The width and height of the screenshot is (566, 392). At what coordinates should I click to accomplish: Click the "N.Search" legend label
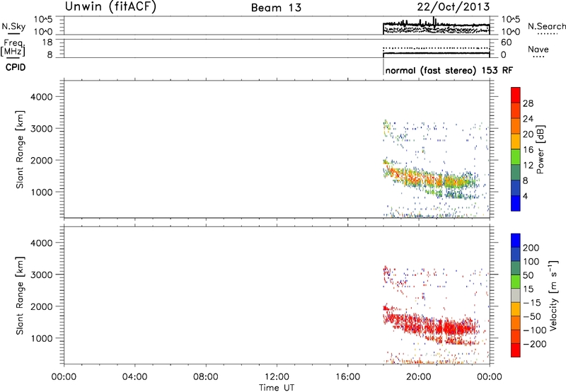(546, 26)
